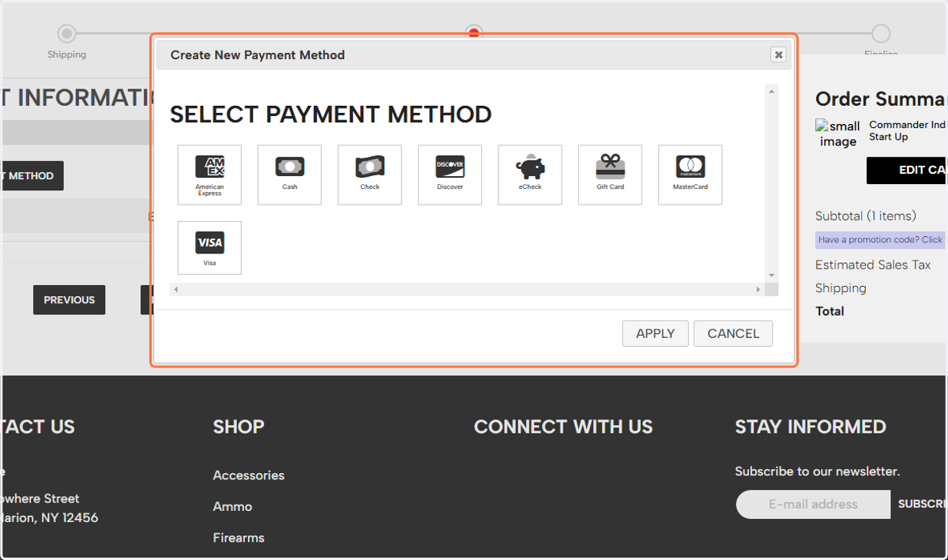The image size is (948, 560).
Task: Click the dialog scrollbar down arrow
Action: 772,276
